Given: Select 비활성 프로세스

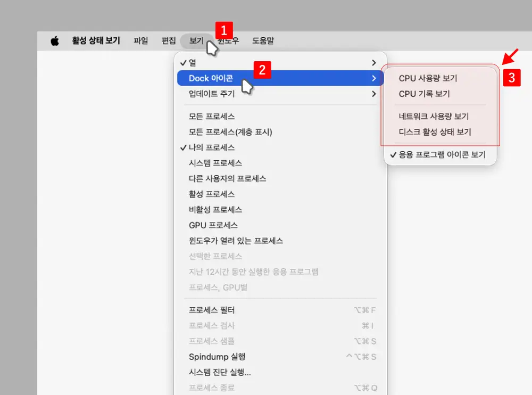Looking at the screenshot, I should (280, 210).
